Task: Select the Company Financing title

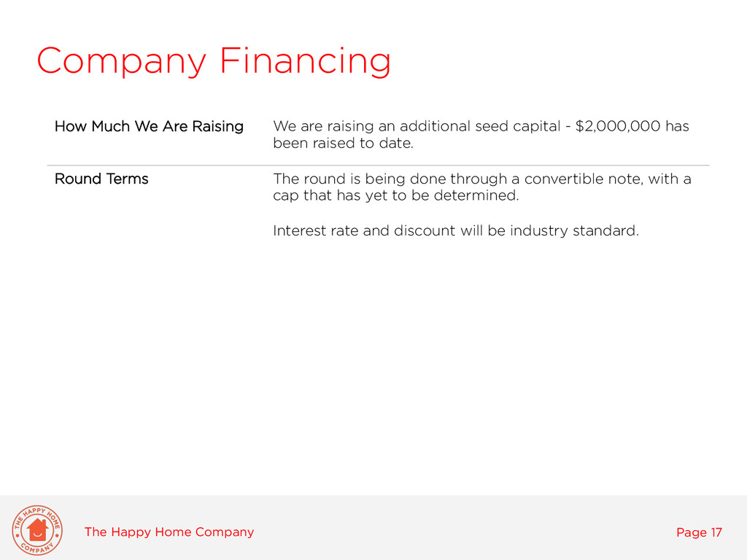Action: pyautogui.click(x=214, y=61)
